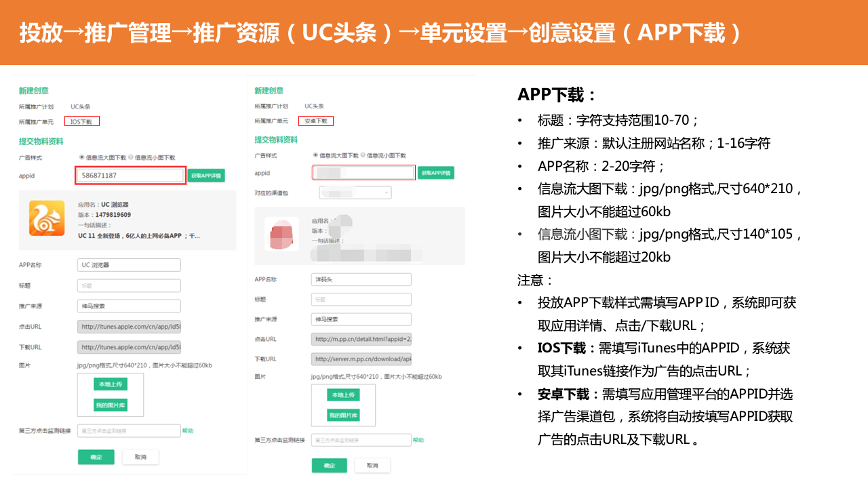Click APP名称 field with UC 浏览器
The height and width of the screenshot is (488, 868).
(x=129, y=265)
